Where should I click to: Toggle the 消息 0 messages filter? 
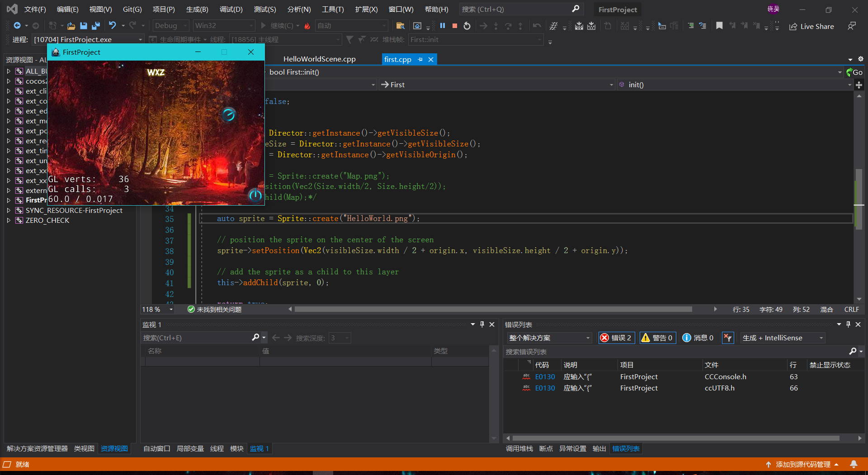(x=698, y=338)
